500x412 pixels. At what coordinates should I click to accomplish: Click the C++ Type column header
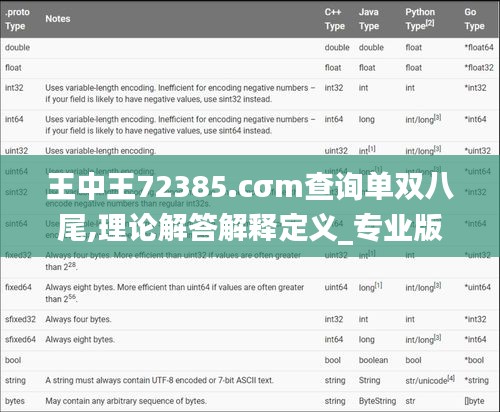point(335,19)
